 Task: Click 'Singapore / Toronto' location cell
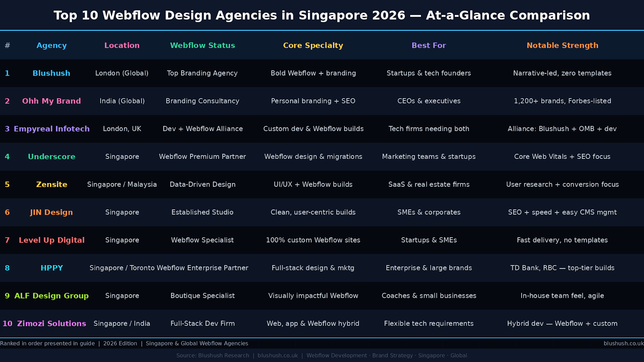pyautogui.click(x=122, y=268)
